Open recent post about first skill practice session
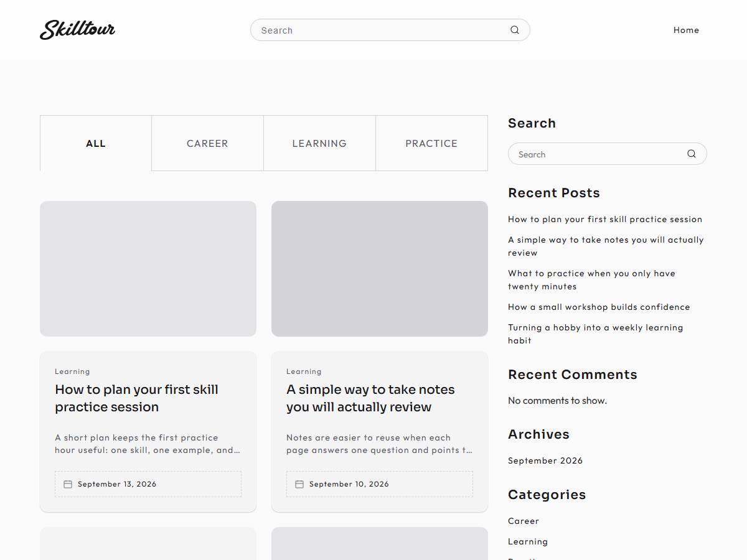Image resolution: width=747 pixels, height=560 pixels. [x=605, y=219]
